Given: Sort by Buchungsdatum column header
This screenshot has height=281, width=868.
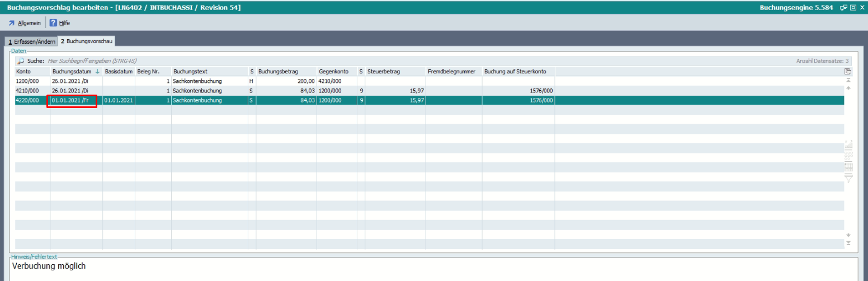Looking at the screenshot, I should pyautogui.click(x=73, y=72).
